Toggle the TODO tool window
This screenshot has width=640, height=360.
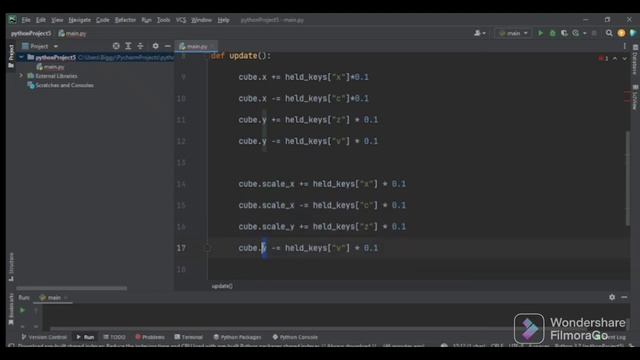click(x=114, y=337)
